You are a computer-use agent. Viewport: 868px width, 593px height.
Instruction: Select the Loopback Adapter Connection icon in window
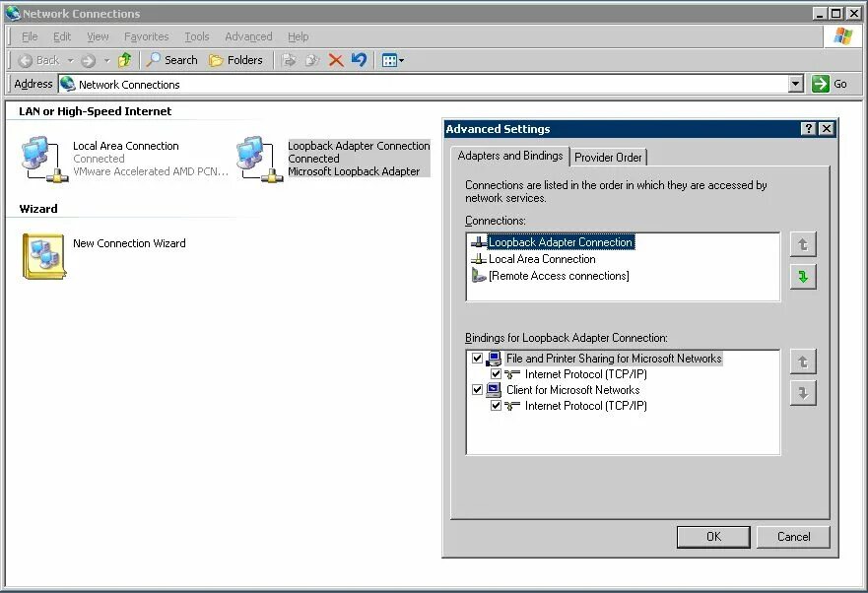259,160
